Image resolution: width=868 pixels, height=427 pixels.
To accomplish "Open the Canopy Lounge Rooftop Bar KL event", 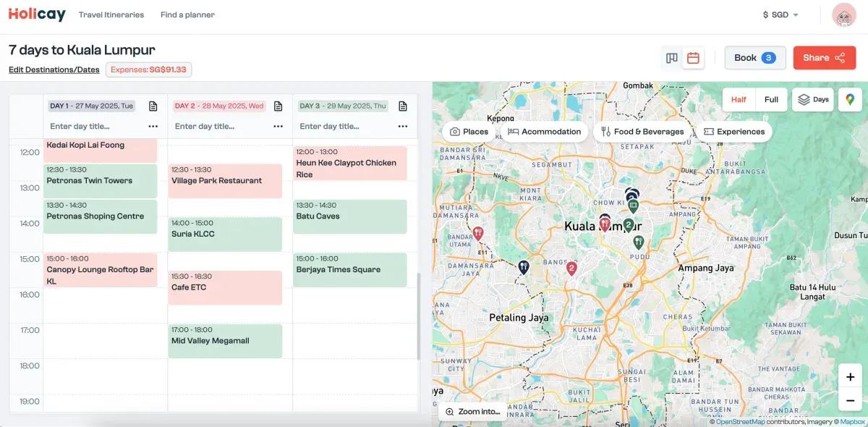I will pyautogui.click(x=100, y=270).
